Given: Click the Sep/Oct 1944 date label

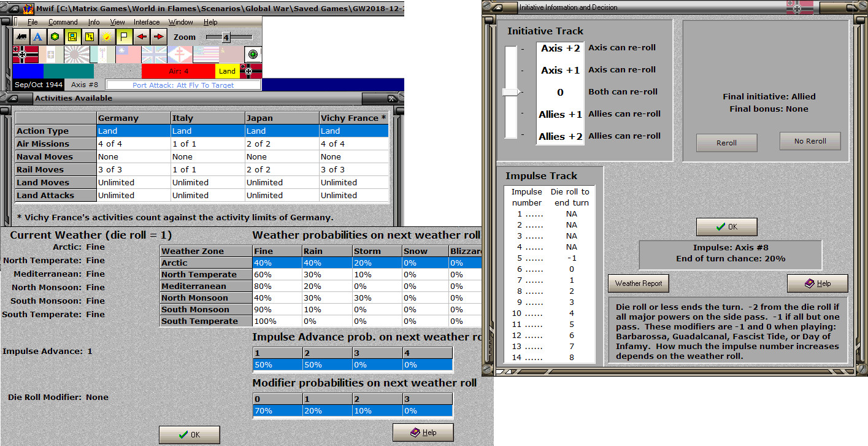Looking at the screenshot, I should [x=38, y=85].
